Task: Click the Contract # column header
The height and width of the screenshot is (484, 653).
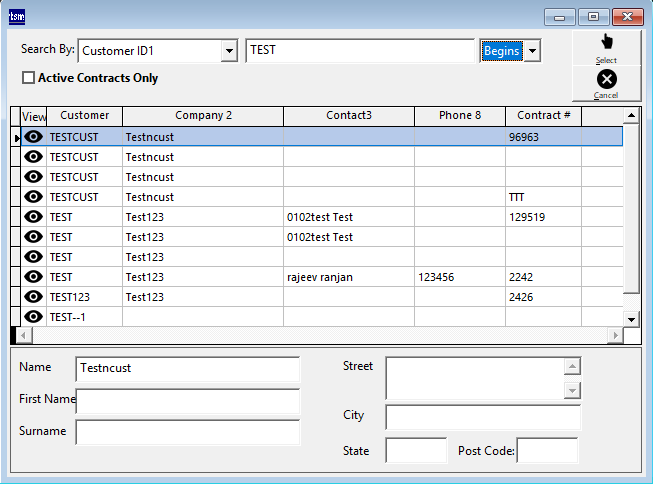Action: 544,116
